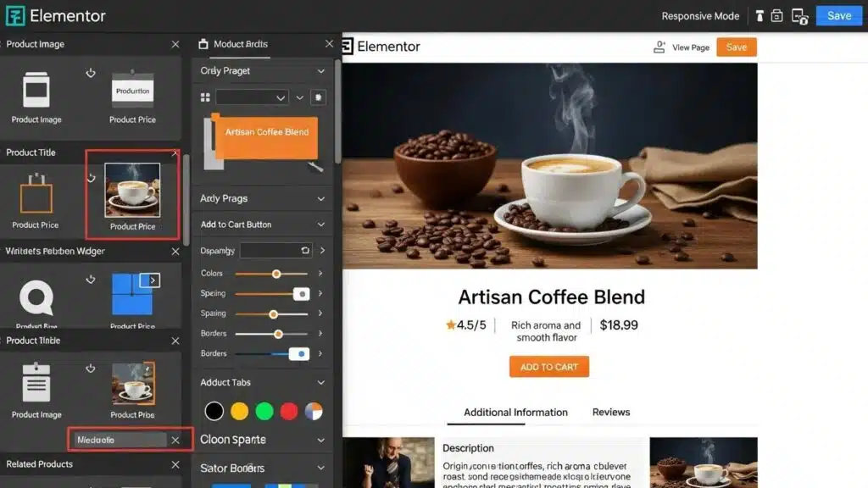Click the reset icon inside the Dspamgy field
This screenshot has width=868, height=488.
pos(305,251)
